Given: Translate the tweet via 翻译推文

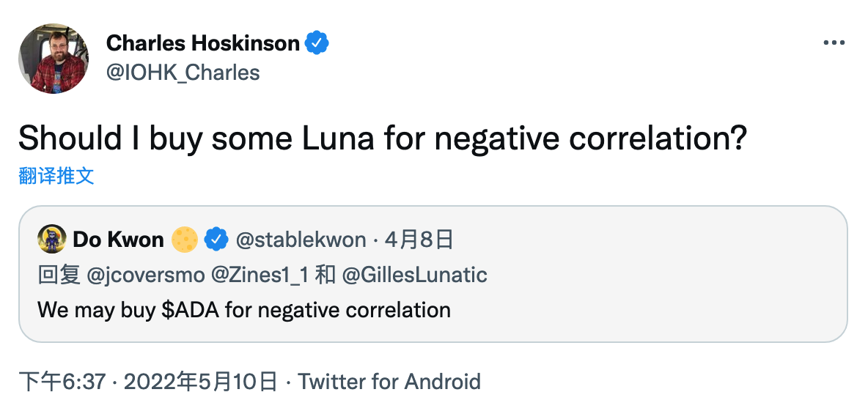Looking at the screenshot, I should tap(56, 175).
